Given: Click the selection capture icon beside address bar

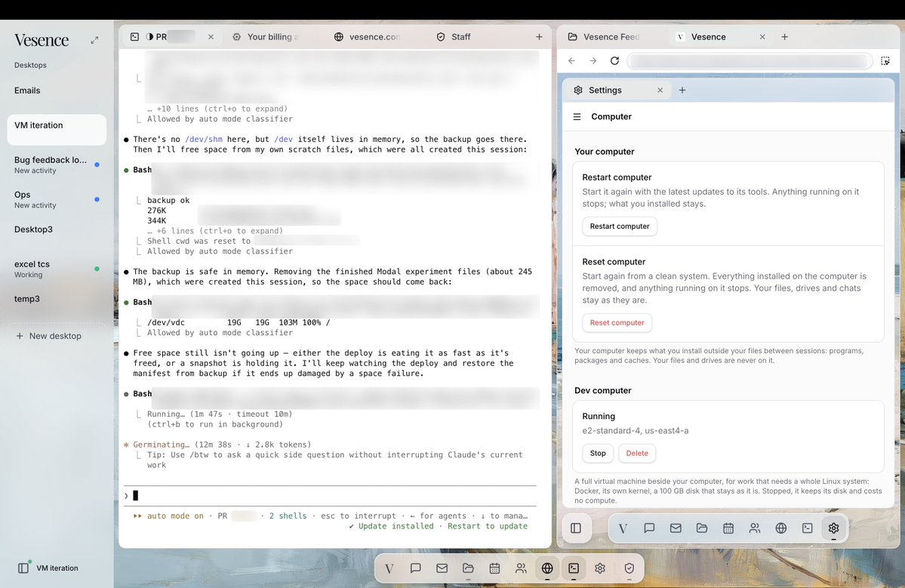Looking at the screenshot, I should click(885, 60).
